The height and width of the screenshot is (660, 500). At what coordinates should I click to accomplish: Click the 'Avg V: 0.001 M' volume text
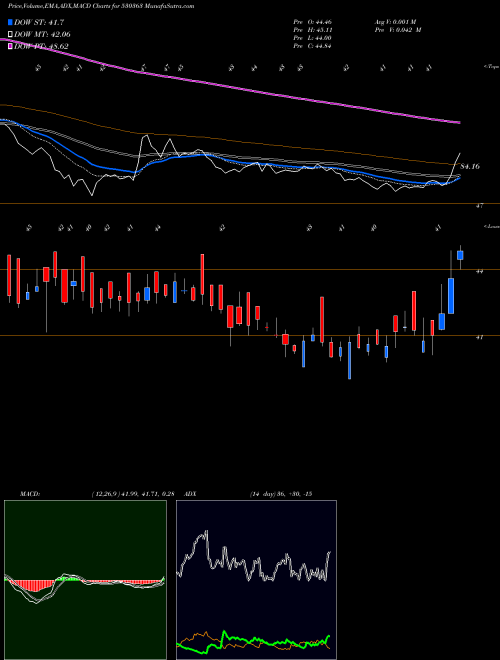pos(398,22)
